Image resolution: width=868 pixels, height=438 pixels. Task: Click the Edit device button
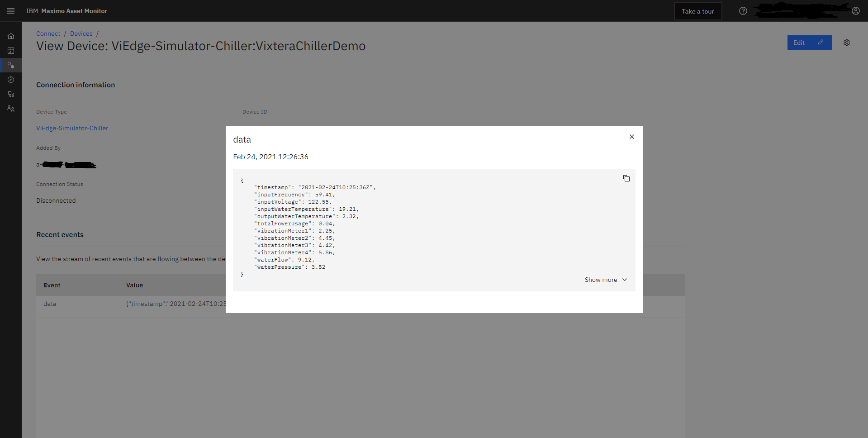pos(810,43)
